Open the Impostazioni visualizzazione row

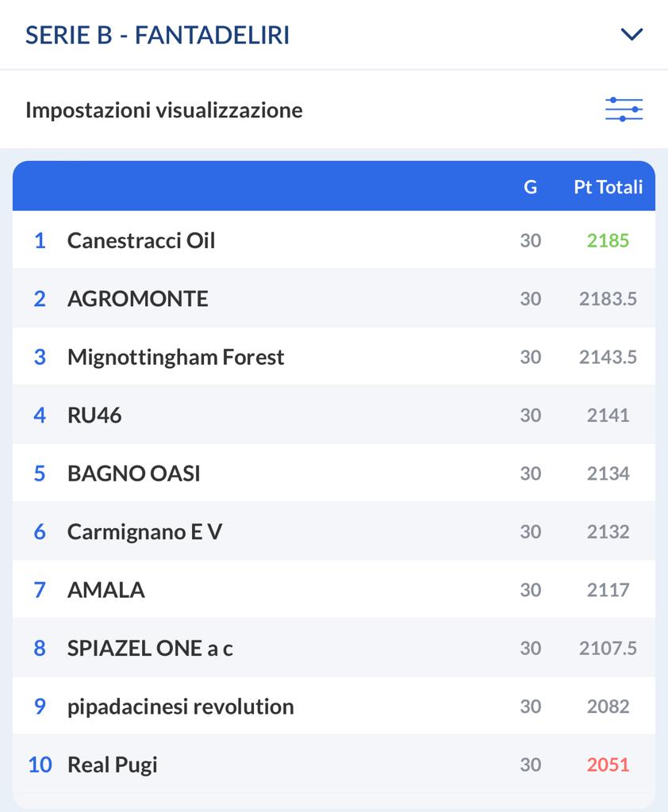(x=334, y=109)
